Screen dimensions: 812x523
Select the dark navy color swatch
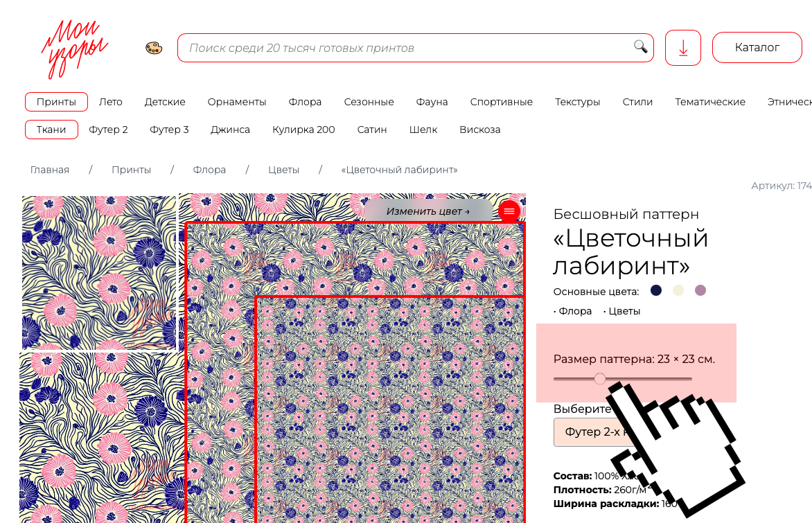coord(656,290)
